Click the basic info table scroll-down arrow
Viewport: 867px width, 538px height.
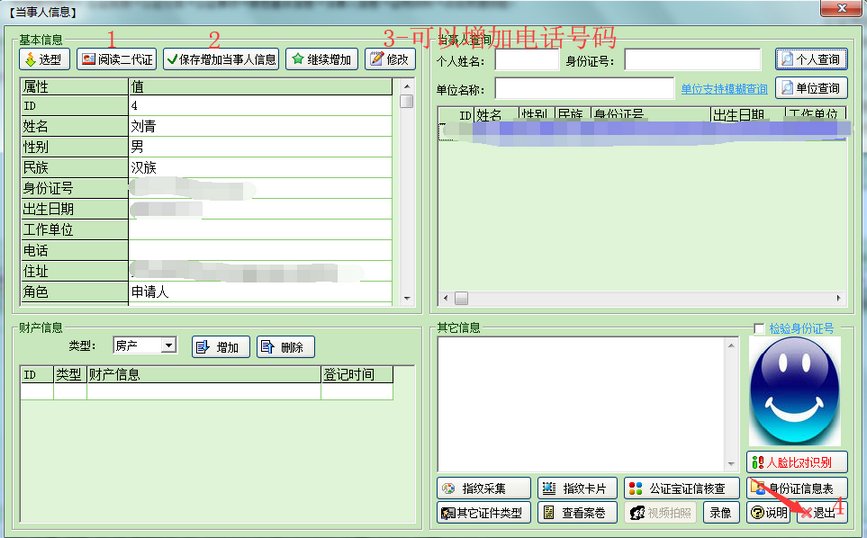(406, 298)
